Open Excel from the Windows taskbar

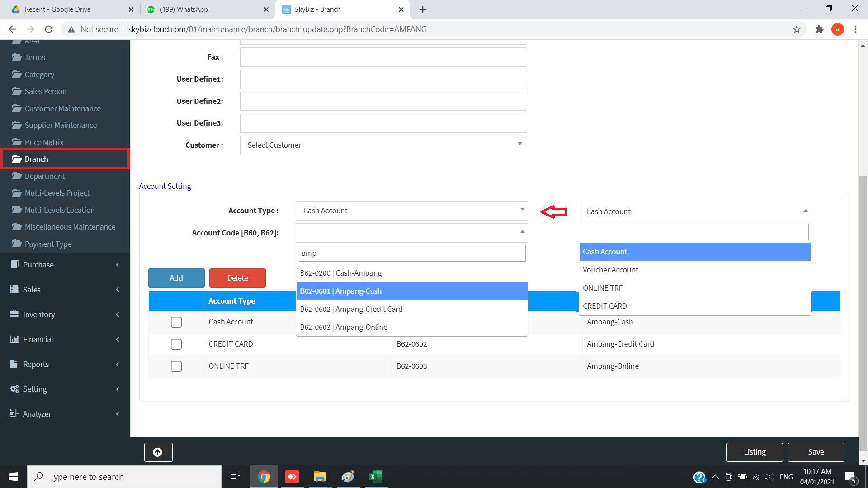pos(376,476)
